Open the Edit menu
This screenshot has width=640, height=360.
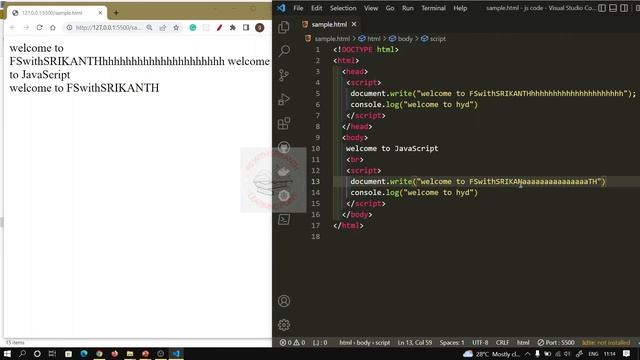coord(316,8)
